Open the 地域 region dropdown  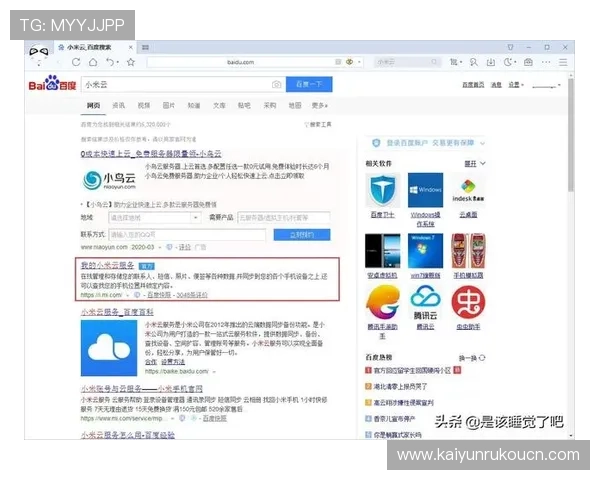[155, 218]
